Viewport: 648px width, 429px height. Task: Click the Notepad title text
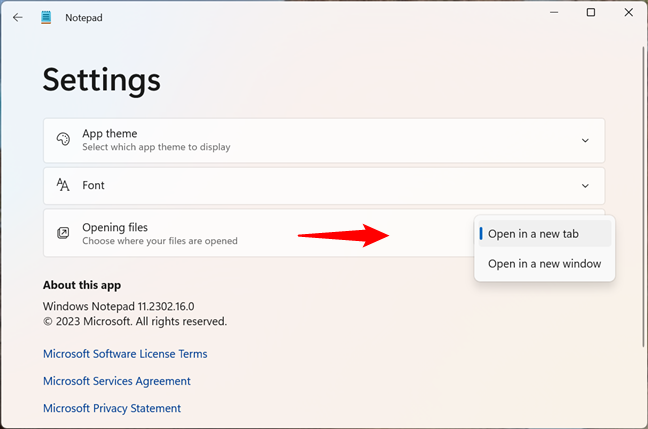tap(84, 18)
